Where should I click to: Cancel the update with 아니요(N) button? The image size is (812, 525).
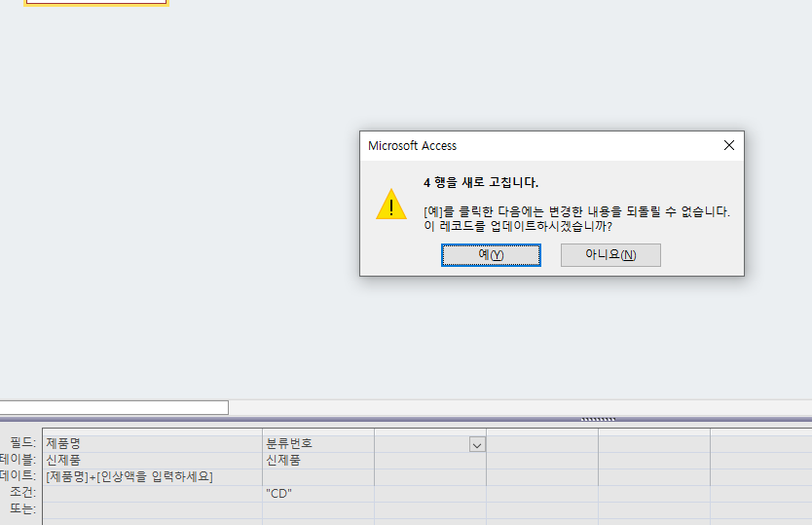click(610, 254)
